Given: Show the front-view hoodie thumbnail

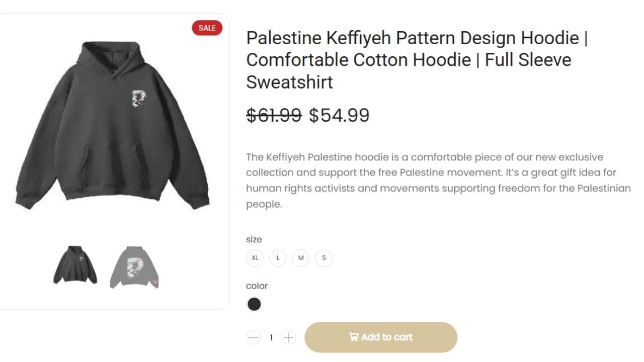Looking at the screenshot, I should [x=75, y=265].
